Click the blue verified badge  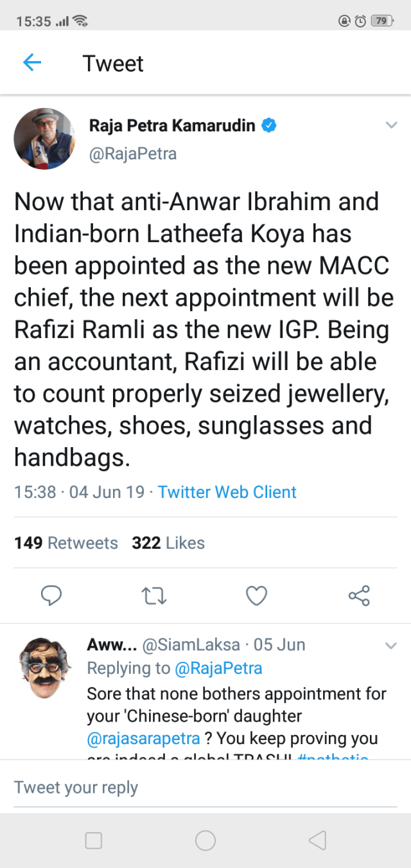click(270, 126)
